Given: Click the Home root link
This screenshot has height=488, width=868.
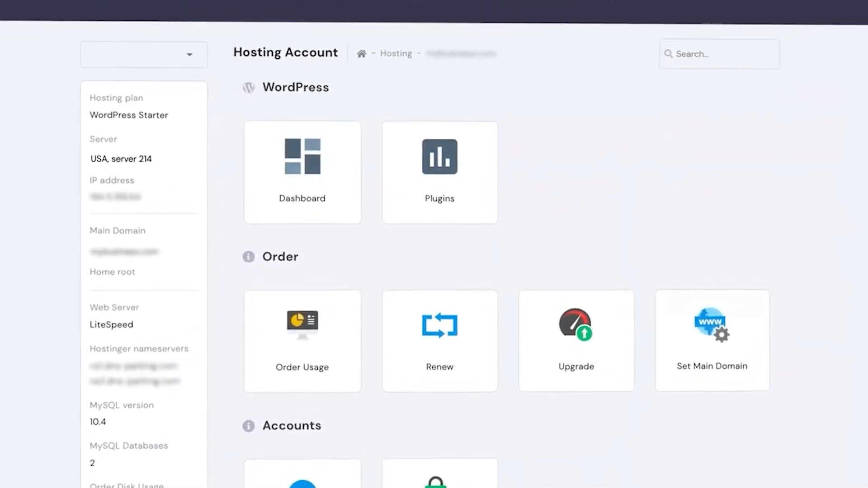Looking at the screenshot, I should coord(113,272).
